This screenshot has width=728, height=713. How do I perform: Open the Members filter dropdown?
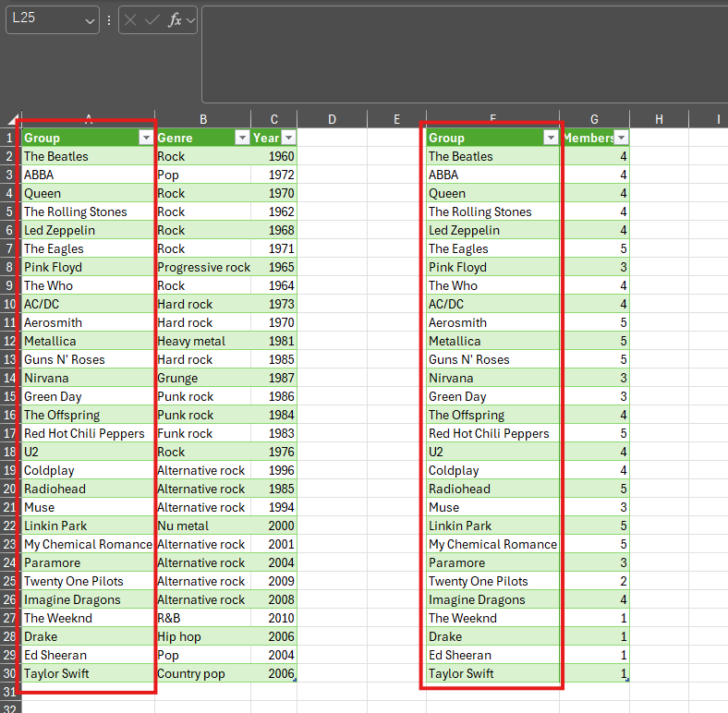pyautogui.click(x=621, y=138)
